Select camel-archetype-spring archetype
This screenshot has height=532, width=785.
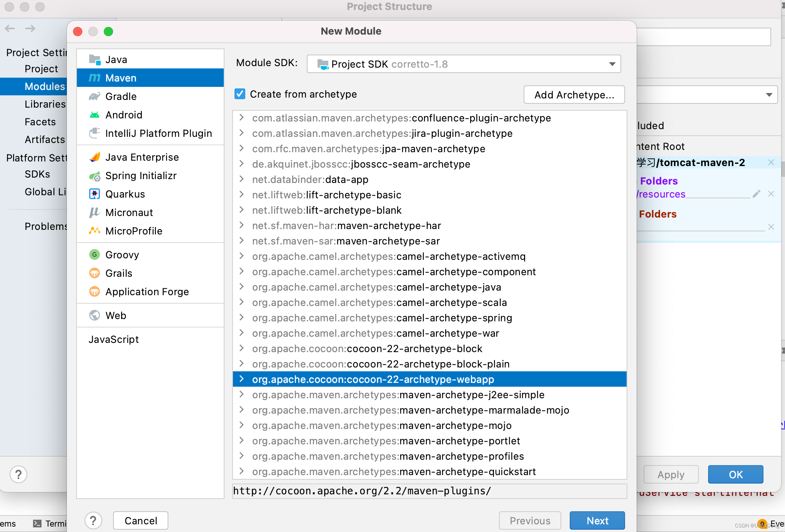coord(430,318)
